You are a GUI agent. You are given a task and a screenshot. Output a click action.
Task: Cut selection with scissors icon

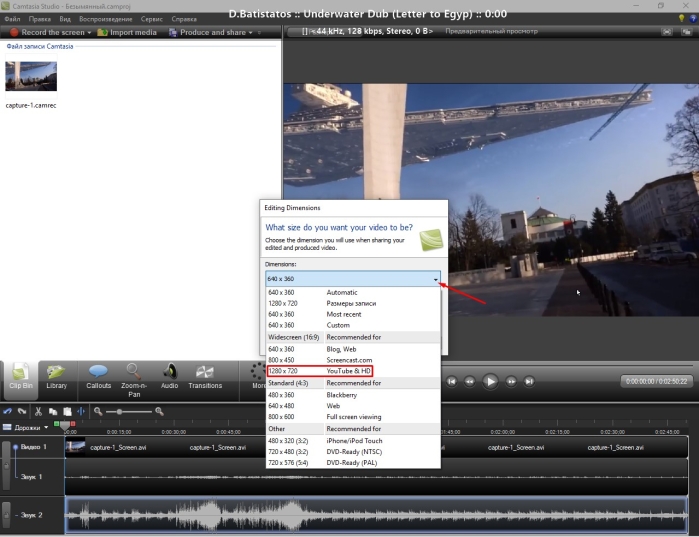coord(38,411)
